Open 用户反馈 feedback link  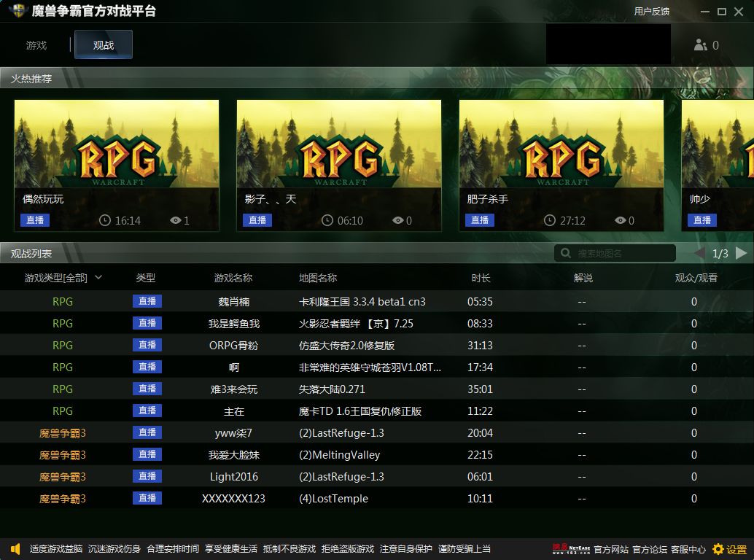pyautogui.click(x=652, y=11)
